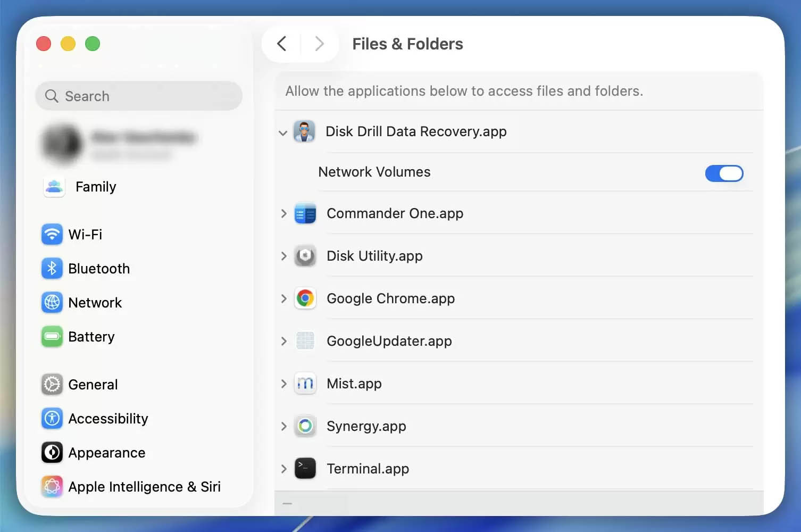Click the Accessibility icon in sidebar
This screenshot has width=801, height=532.
click(x=52, y=419)
